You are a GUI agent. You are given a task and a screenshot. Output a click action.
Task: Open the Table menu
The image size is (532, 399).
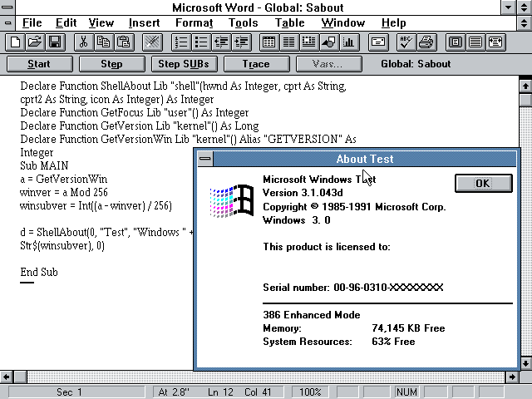pyautogui.click(x=290, y=23)
